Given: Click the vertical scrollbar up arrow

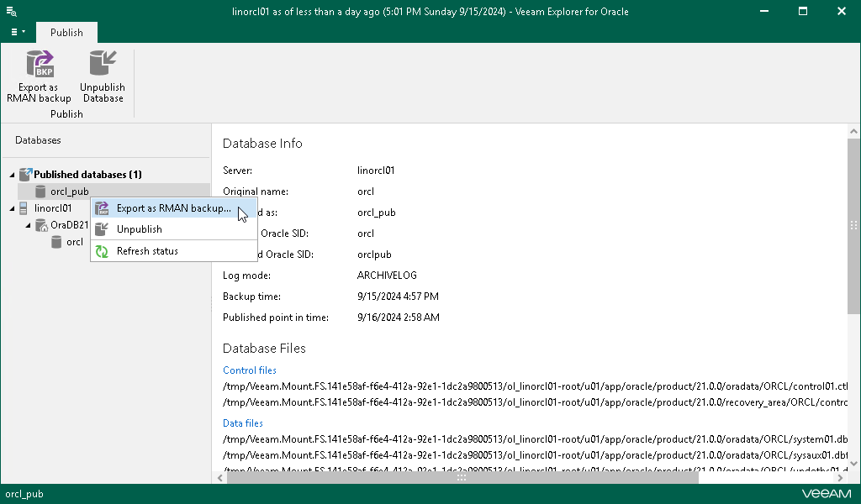Looking at the screenshot, I should click(853, 131).
